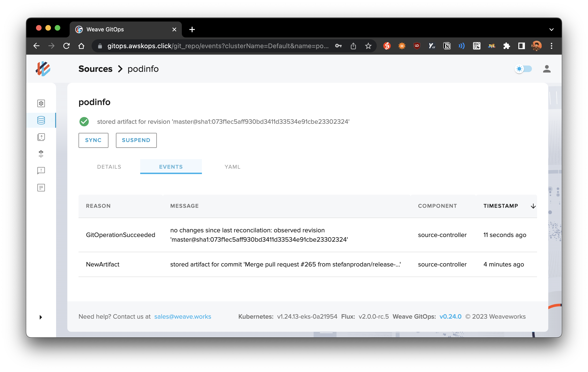Viewport: 588px width, 372px height.
Task: Open the user account icon
Action: (547, 69)
